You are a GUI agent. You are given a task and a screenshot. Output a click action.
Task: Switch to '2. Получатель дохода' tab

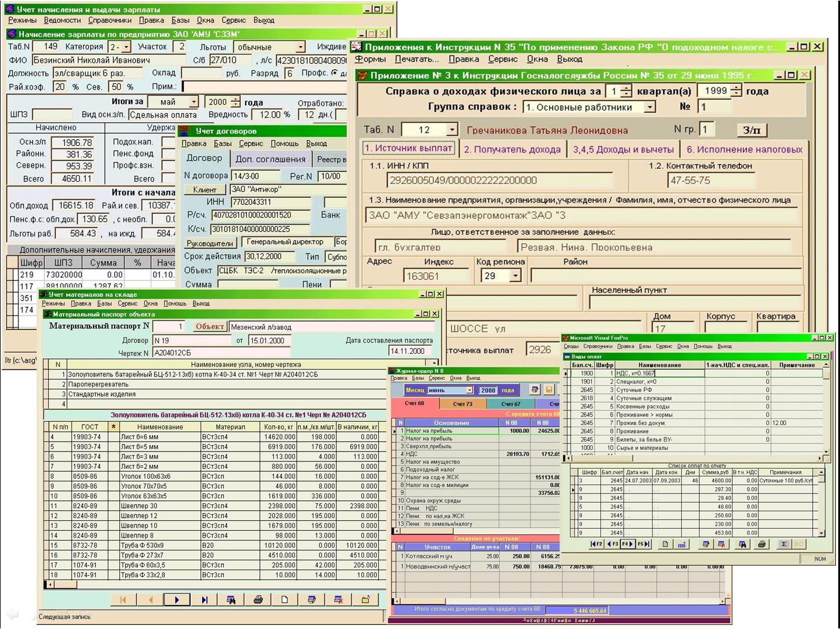coord(512,150)
